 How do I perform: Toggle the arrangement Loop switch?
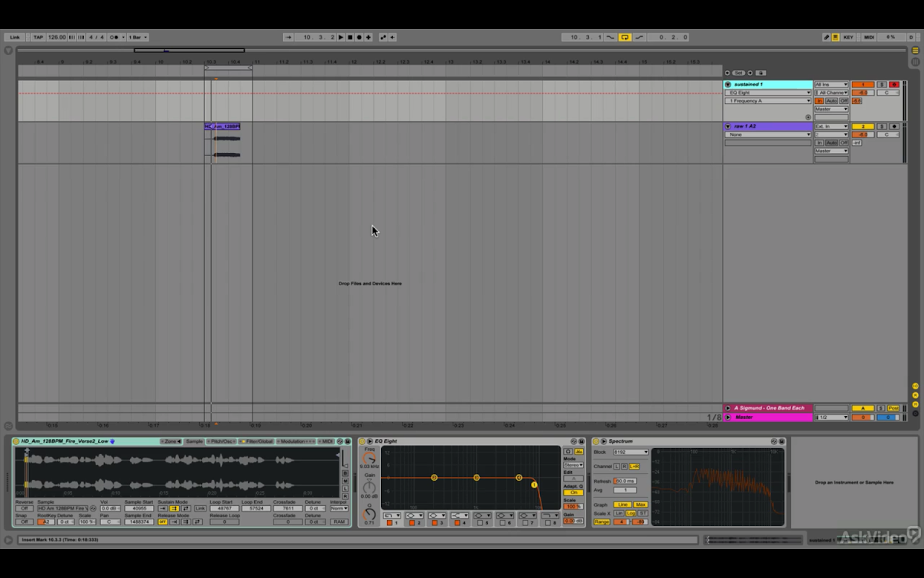pos(625,38)
